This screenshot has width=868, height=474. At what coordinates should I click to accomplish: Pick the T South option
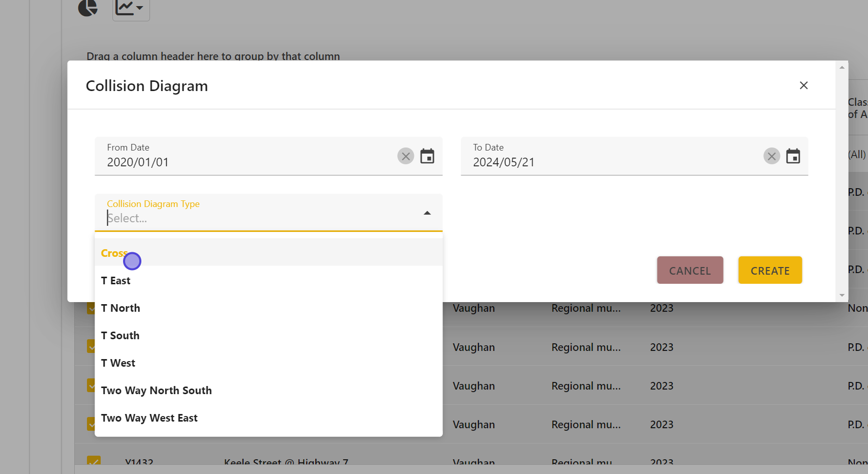pos(120,336)
